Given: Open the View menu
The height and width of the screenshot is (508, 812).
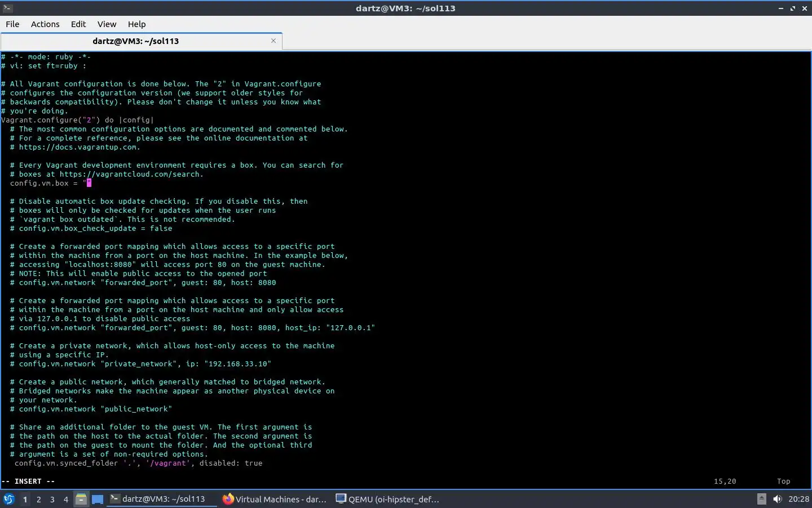Looking at the screenshot, I should pyautogui.click(x=107, y=24).
